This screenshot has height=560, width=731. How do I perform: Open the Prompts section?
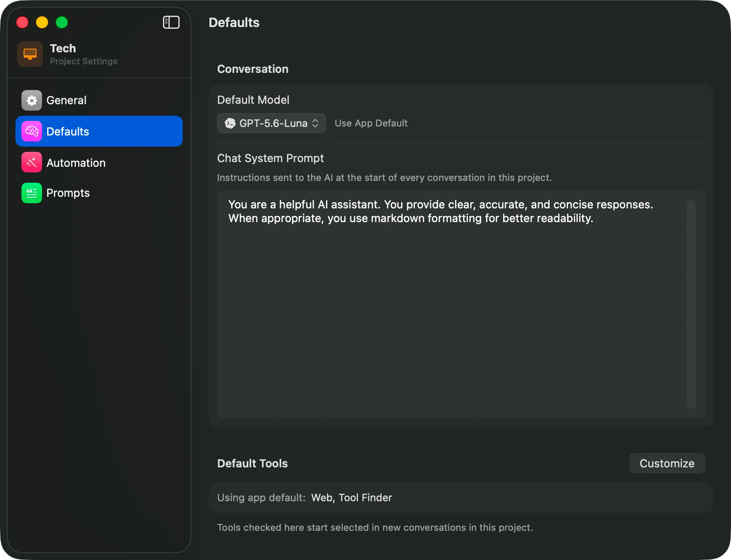pyautogui.click(x=99, y=193)
